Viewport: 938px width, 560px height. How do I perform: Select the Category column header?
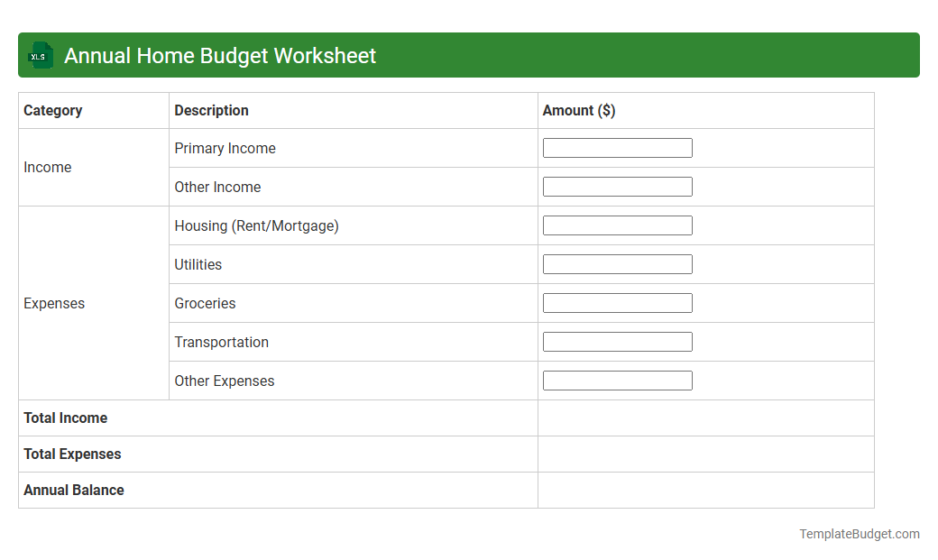pos(53,110)
